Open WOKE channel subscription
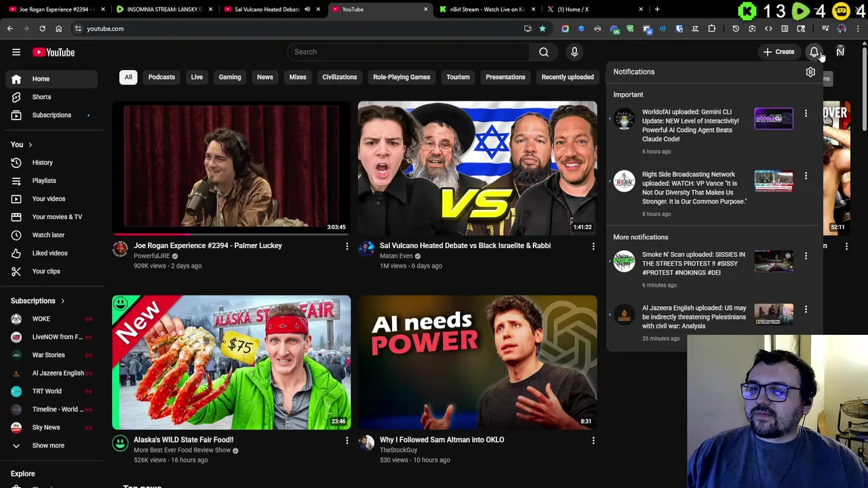The width and height of the screenshot is (868, 488). pyautogui.click(x=52, y=319)
